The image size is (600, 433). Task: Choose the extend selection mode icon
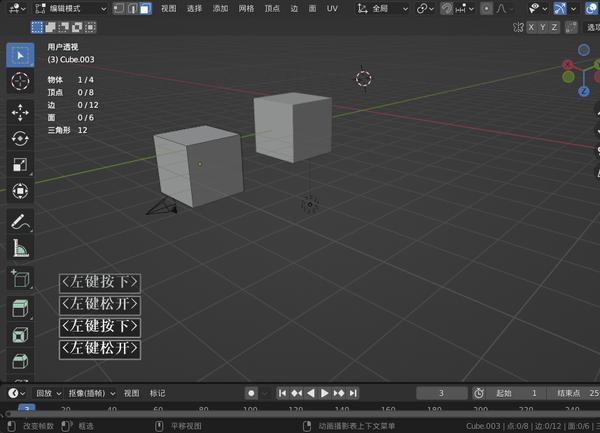click(x=51, y=27)
